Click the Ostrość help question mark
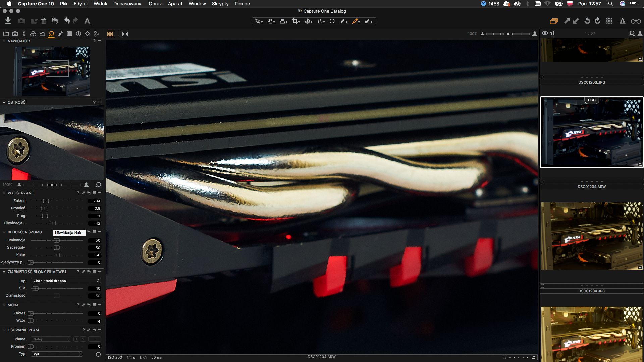 click(x=94, y=102)
